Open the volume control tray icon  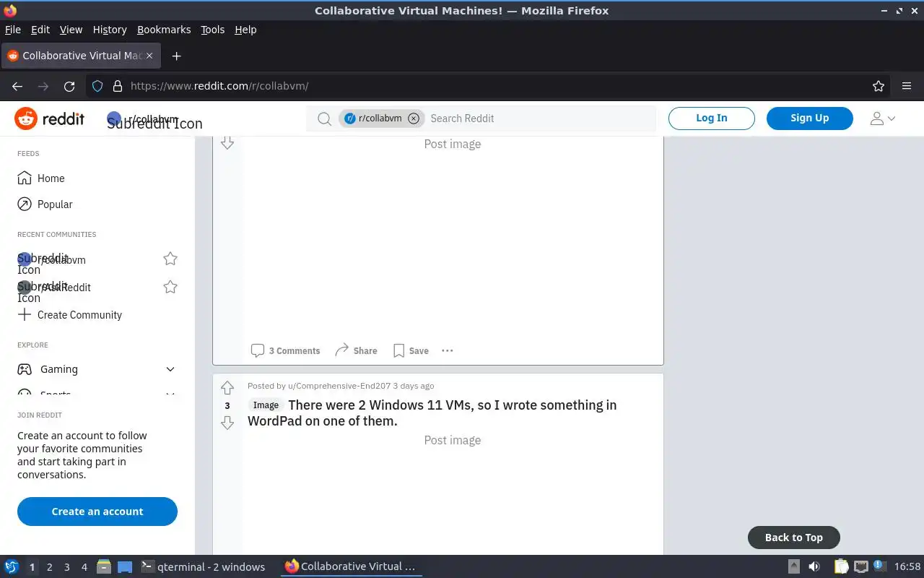click(814, 567)
